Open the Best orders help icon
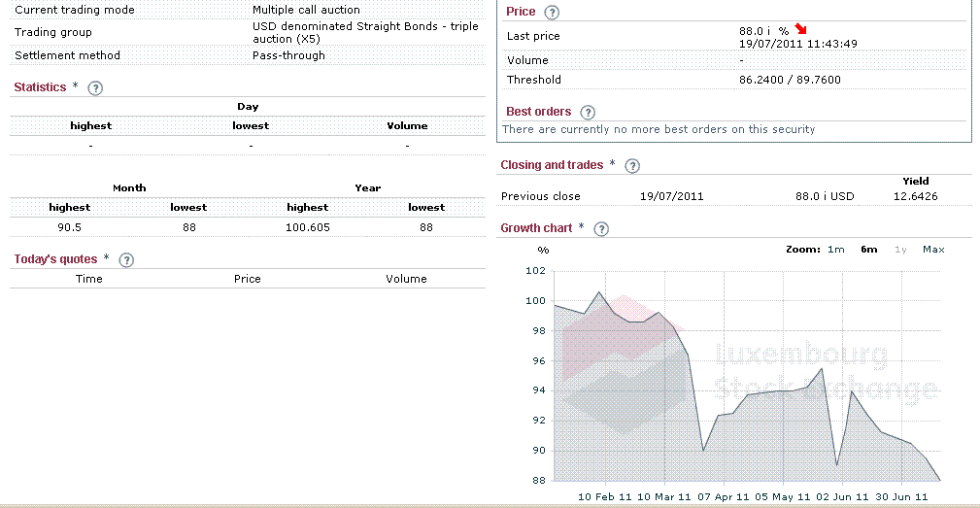The height and width of the screenshot is (508, 980). pos(587,113)
